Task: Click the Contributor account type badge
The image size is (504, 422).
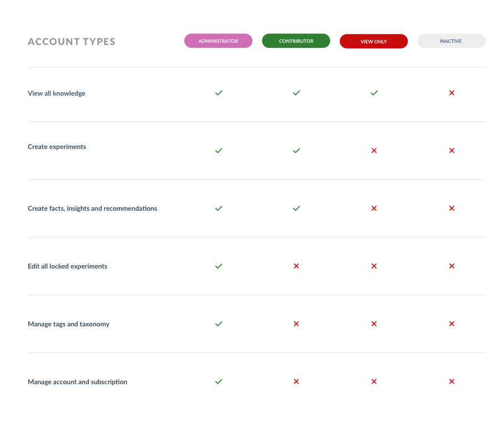Action: [296, 41]
